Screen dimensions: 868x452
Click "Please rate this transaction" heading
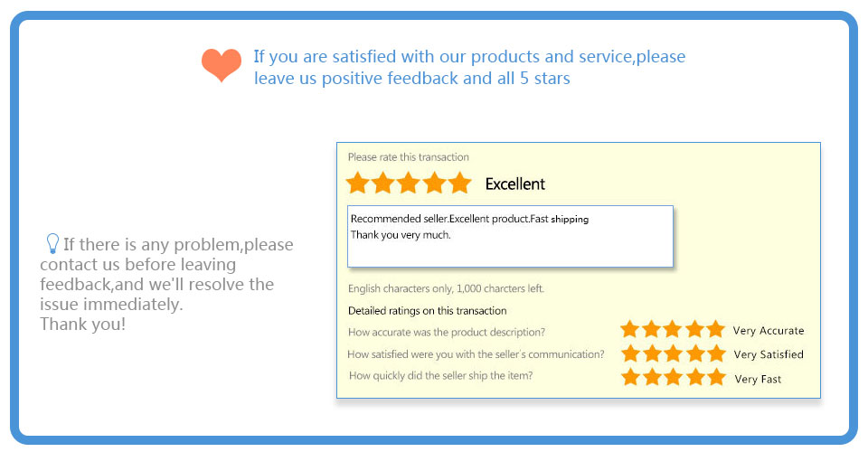408,157
